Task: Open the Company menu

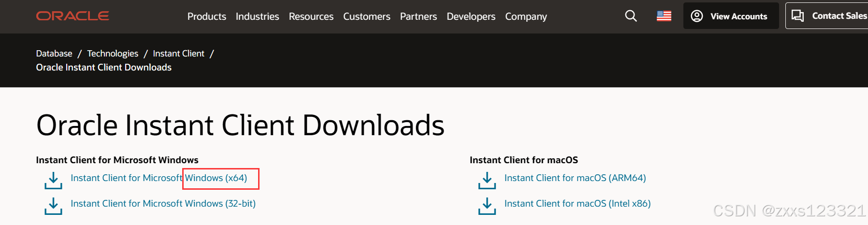Action: 526,16
